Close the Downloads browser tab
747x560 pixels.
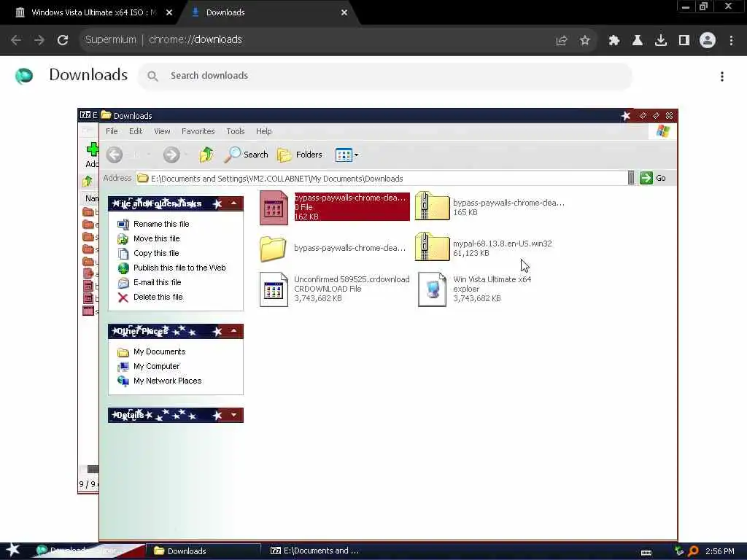(344, 12)
